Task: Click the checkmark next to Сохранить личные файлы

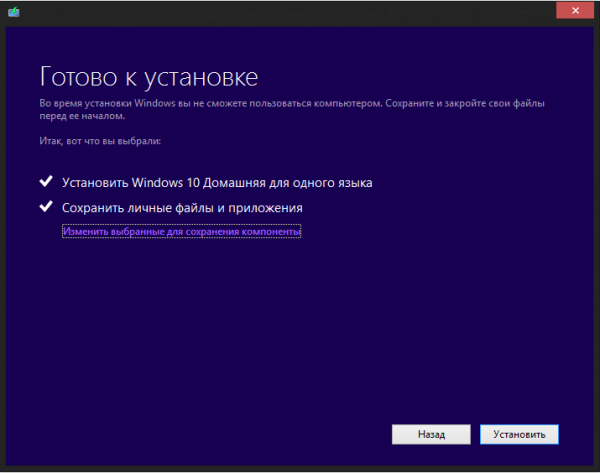Action: tap(46, 206)
